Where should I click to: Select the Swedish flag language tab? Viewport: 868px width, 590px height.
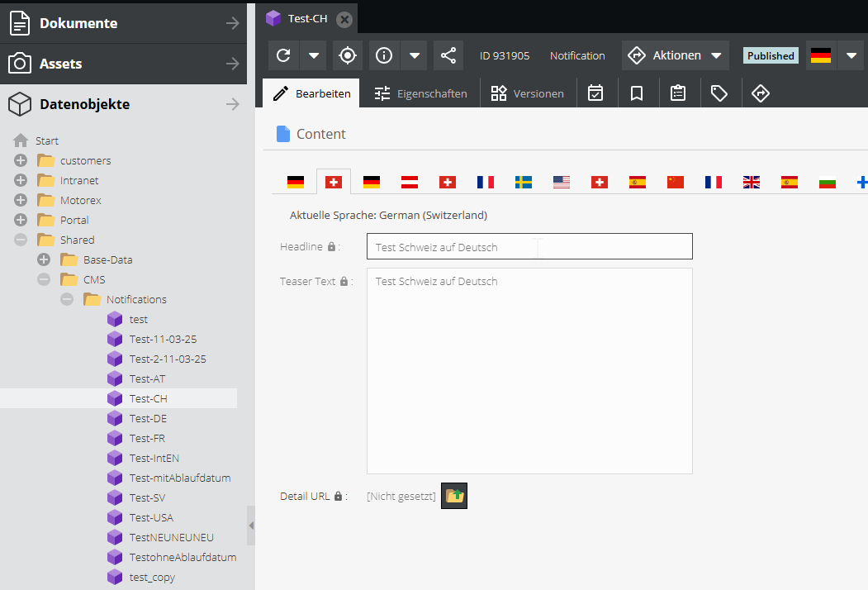[524, 182]
